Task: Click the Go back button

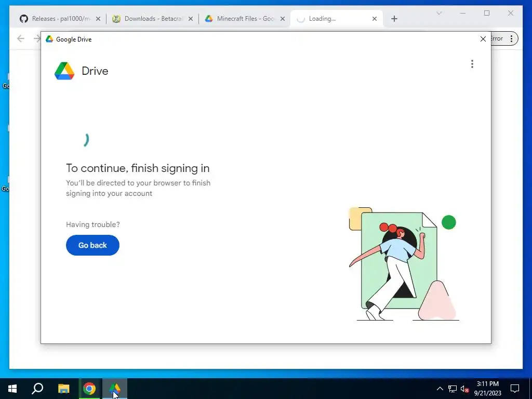Action: pyautogui.click(x=92, y=245)
